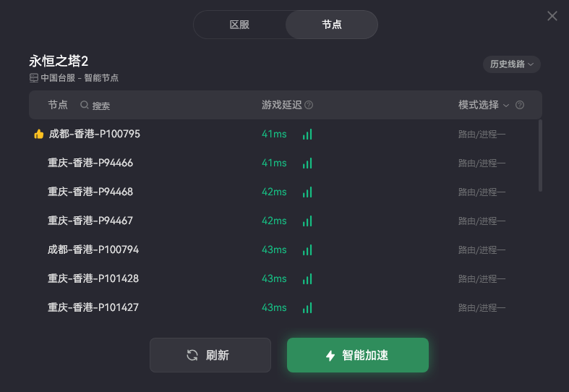569x392 pixels.
Task: Click the server icon beside 中国台服
Action: tap(34, 77)
